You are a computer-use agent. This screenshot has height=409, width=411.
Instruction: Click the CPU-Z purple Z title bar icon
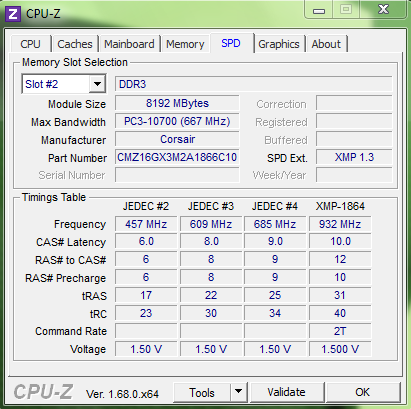coord(13,14)
